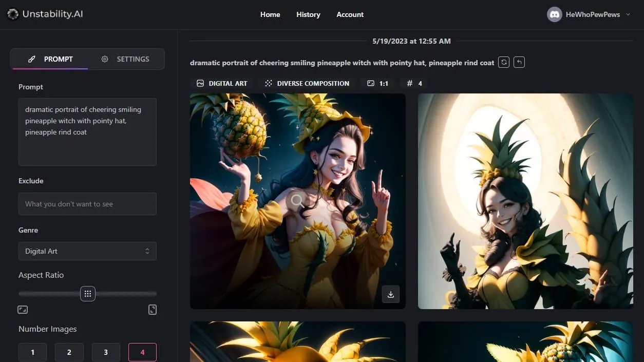
Task: Select 2 for number of images
Action: pos(69,352)
